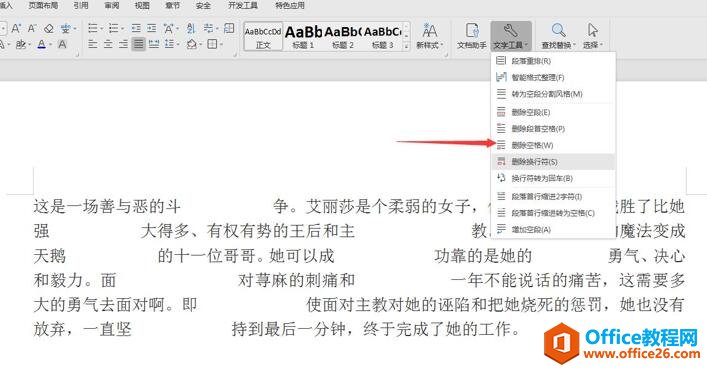This screenshot has width=707, height=371.
Task: Open the highlight color dropdown arrow
Action: (29, 45)
